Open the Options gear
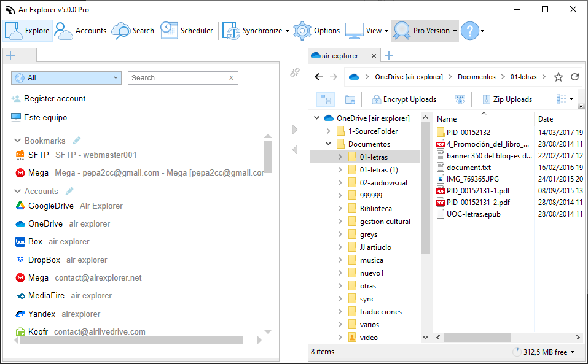The height and width of the screenshot is (364, 588). coord(316,31)
